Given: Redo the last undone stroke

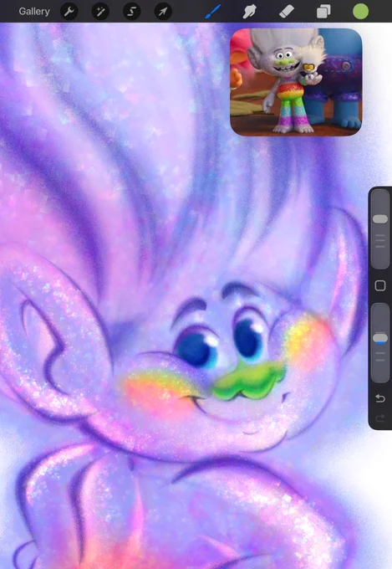Looking at the screenshot, I should [x=380, y=418].
